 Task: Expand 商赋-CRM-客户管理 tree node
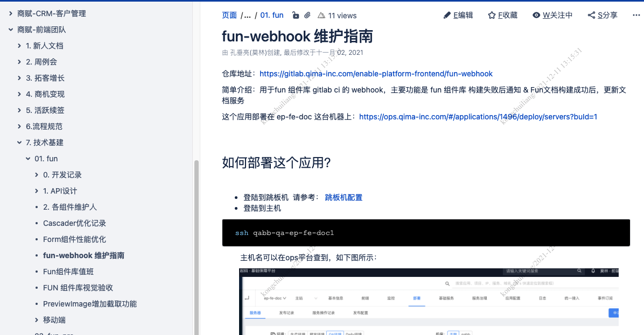coord(11,13)
